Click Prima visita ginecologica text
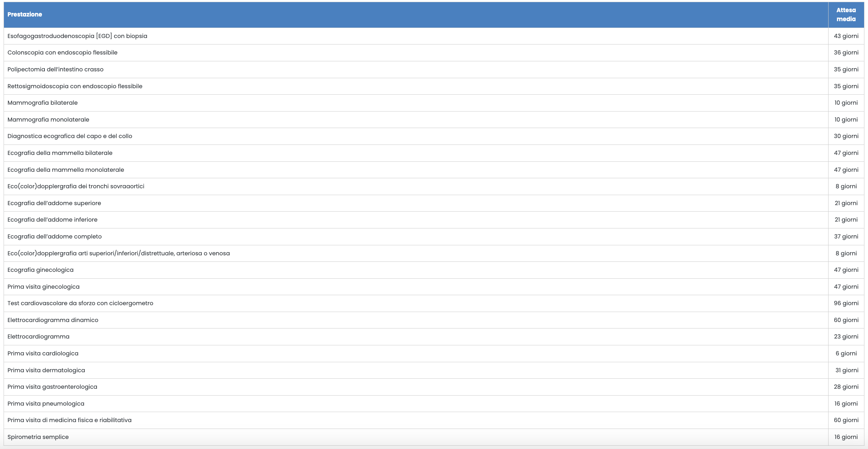Image resolution: width=868 pixels, height=449 pixels. click(43, 287)
